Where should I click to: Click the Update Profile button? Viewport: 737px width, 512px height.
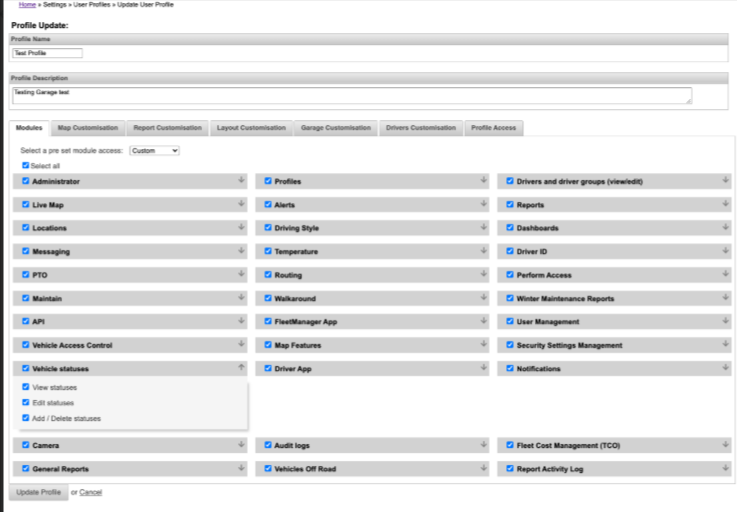pyautogui.click(x=39, y=492)
